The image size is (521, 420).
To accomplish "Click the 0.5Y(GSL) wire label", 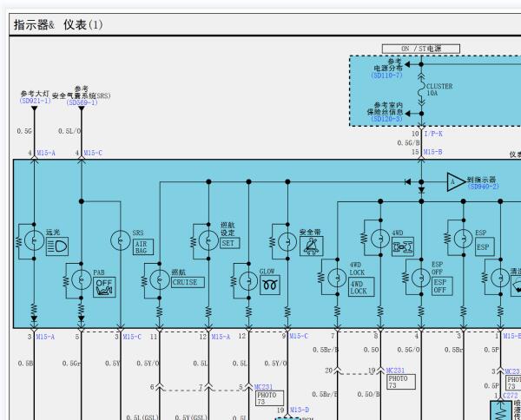I will [x=191, y=417].
